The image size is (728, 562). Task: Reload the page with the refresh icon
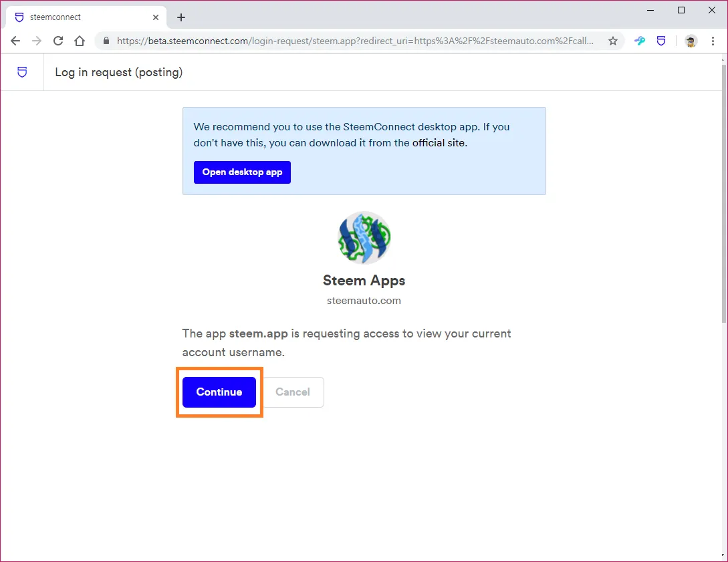pos(58,41)
